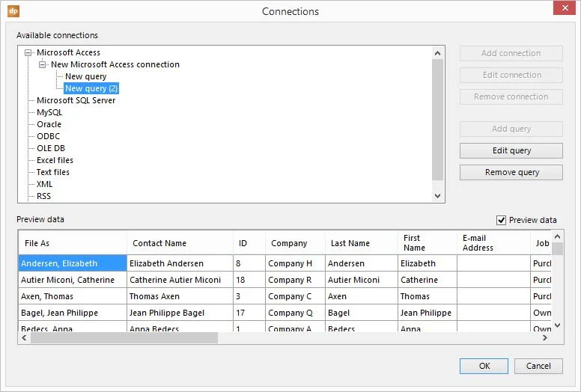Click the File As column header
The height and width of the screenshot is (392, 581).
pos(73,243)
